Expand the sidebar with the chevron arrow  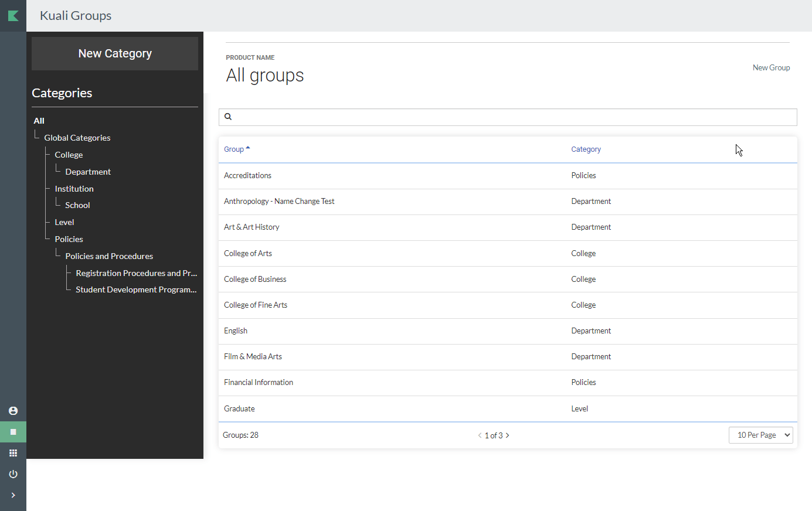[x=13, y=495]
